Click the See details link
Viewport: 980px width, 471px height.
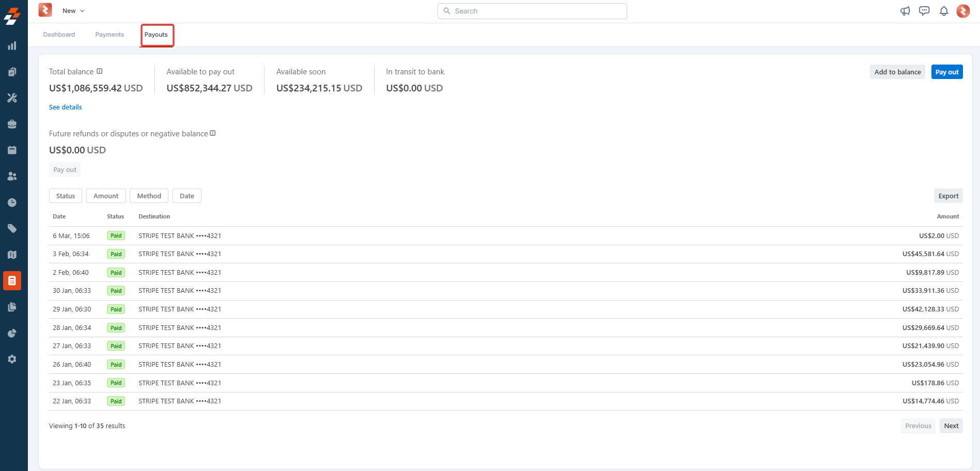tap(65, 107)
